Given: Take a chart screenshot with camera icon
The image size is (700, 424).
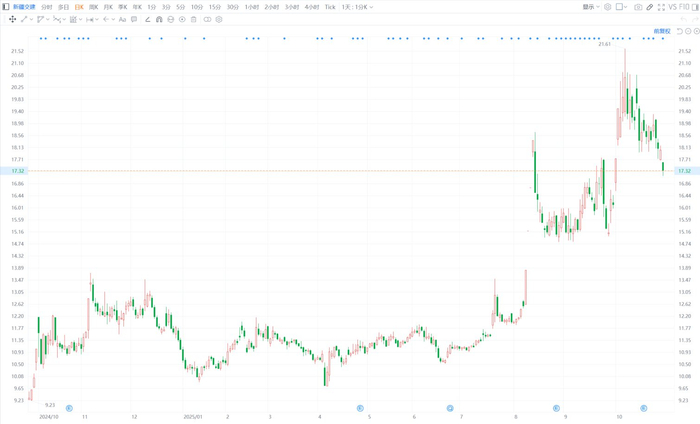Looking at the screenshot, I should 638,7.
